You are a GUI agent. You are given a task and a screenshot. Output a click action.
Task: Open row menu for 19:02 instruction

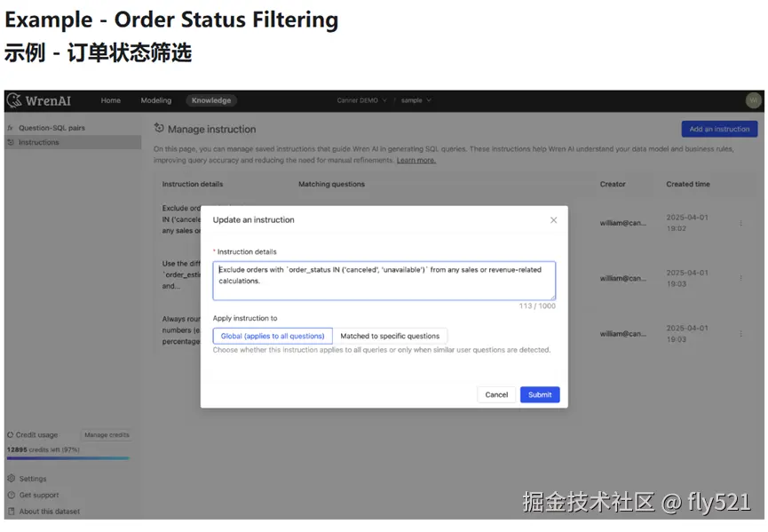740,223
